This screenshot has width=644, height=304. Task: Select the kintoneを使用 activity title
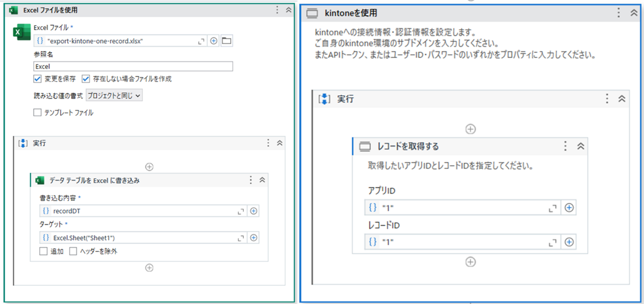coord(351,13)
